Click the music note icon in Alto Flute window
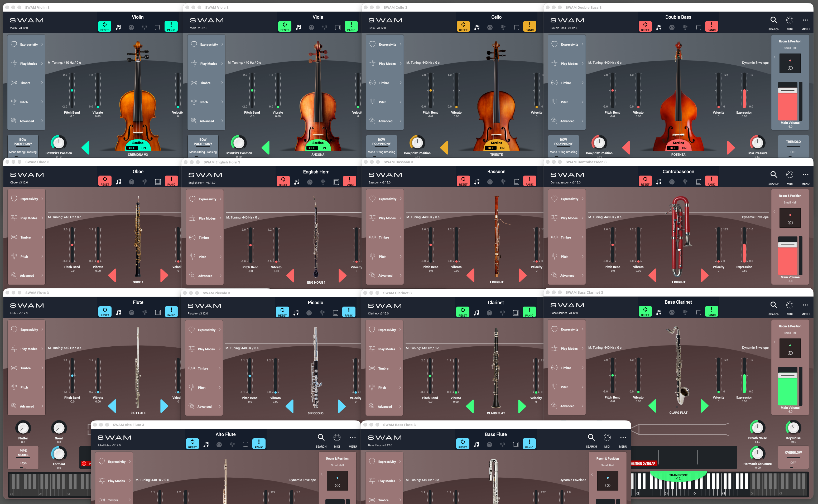Screen dimensions: 818x504 click(206, 444)
